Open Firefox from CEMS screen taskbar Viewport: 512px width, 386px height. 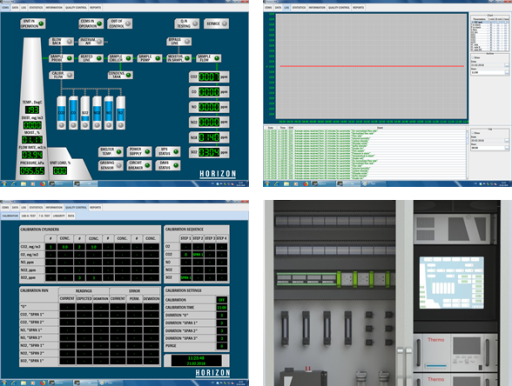43,184
